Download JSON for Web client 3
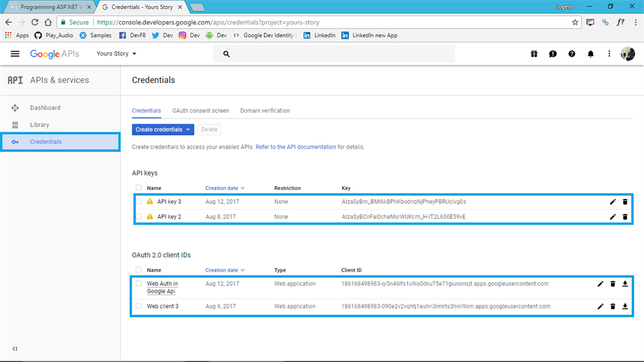Image resolution: width=644 pixels, height=362 pixels. point(625,307)
